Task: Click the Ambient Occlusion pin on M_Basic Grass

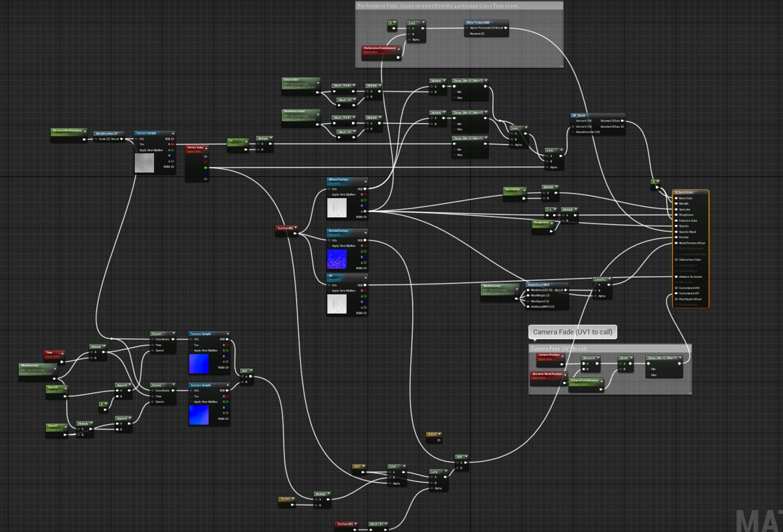Action: tap(676, 277)
